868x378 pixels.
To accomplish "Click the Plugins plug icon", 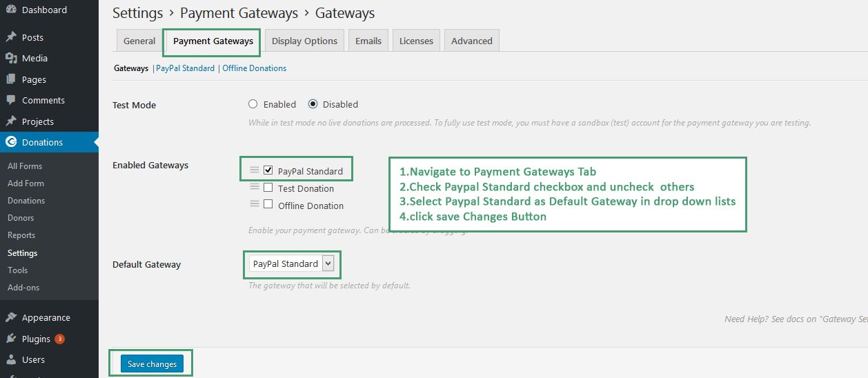I will pyautogui.click(x=11, y=339).
